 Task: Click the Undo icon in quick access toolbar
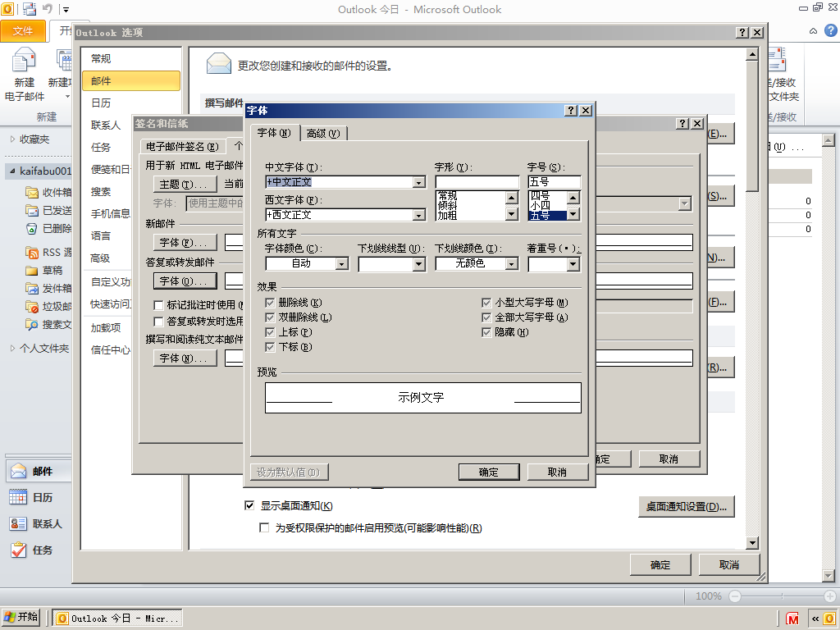(47, 9)
